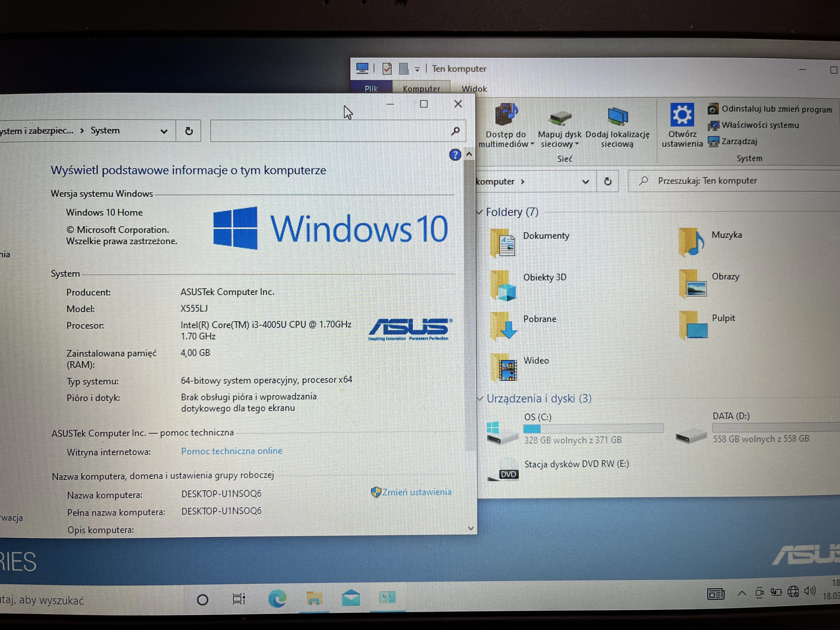Open the Muzyka folder

coord(710,242)
